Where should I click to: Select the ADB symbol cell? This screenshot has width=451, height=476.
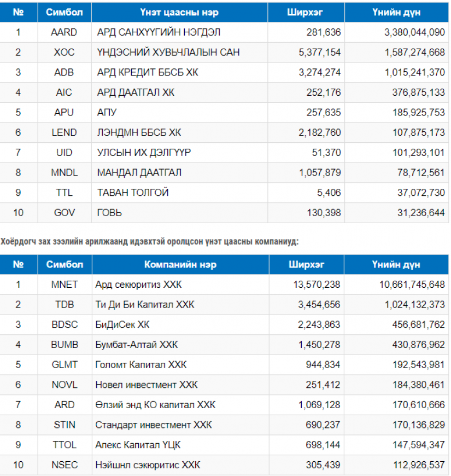pyautogui.click(x=64, y=72)
